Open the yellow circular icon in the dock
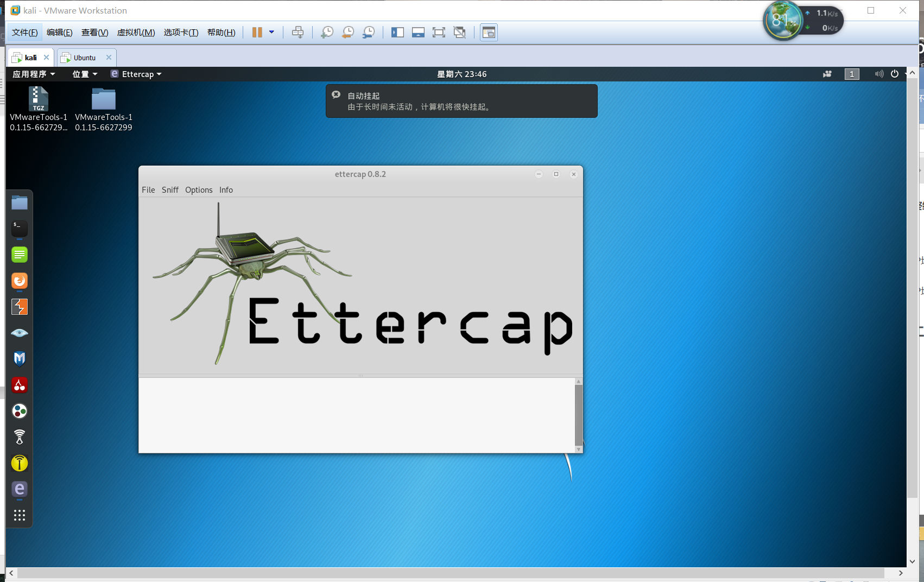This screenshot has height=582, width=924. 20,463
